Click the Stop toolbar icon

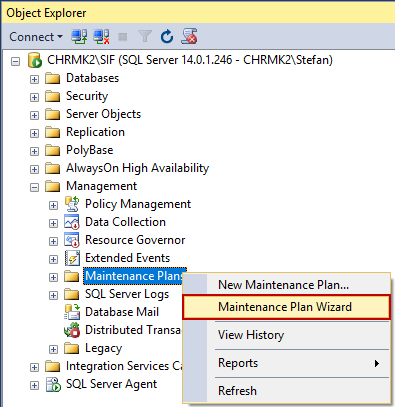(x=123, y=37)
